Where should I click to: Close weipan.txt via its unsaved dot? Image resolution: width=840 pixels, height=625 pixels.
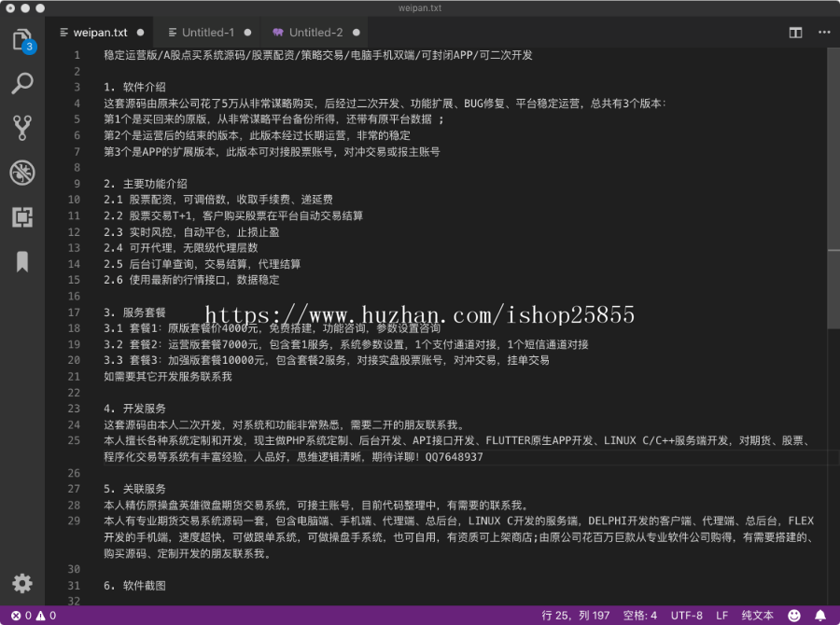click(x=140, y=33)
